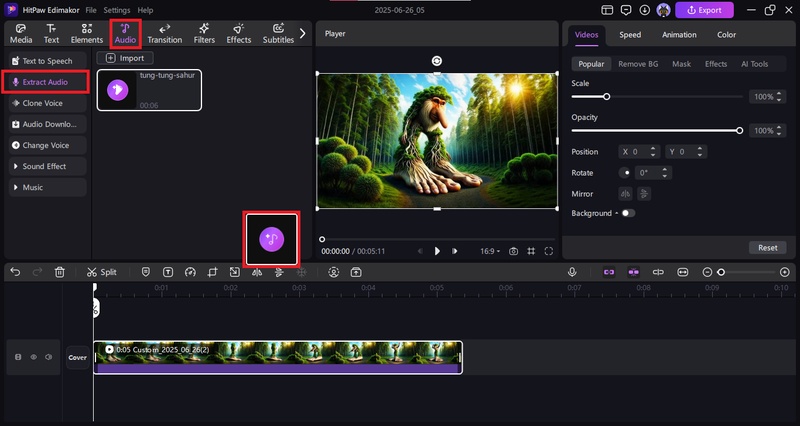800x426 pixels.
Task: Open the Settings menu
Action: tap(116, 9)
